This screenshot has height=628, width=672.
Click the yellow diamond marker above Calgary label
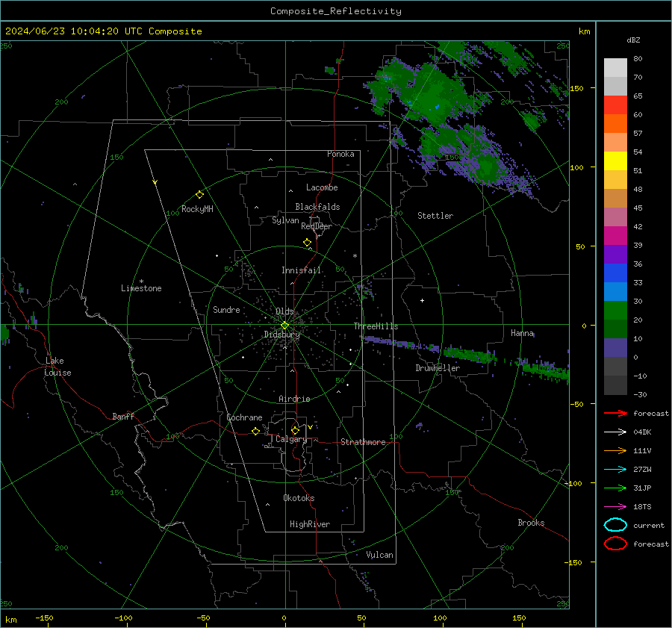click(295, 430)
